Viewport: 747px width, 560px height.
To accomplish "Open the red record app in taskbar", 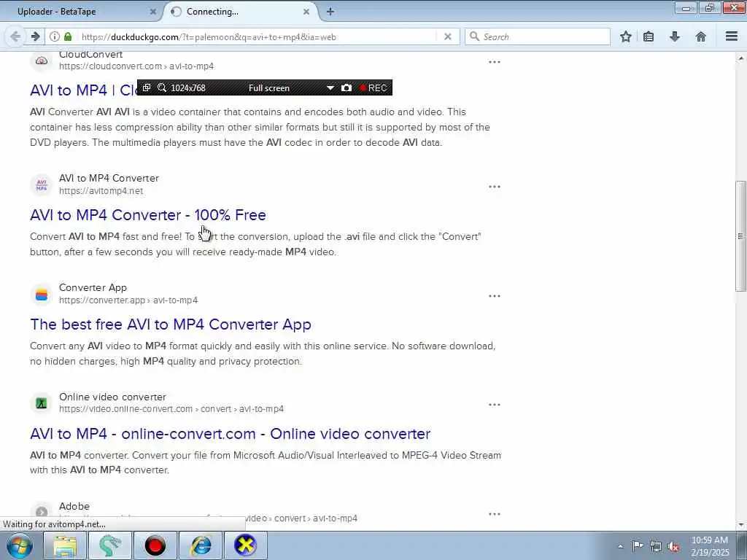I will [x=155, y=545].
